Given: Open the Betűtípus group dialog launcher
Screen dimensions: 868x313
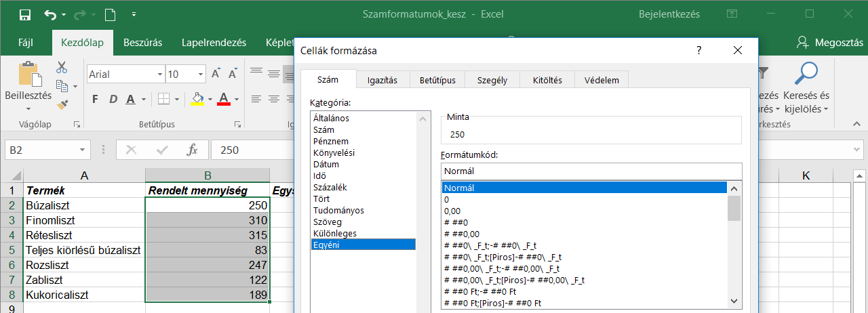Looking at the screenshot, I should point(237,124).
